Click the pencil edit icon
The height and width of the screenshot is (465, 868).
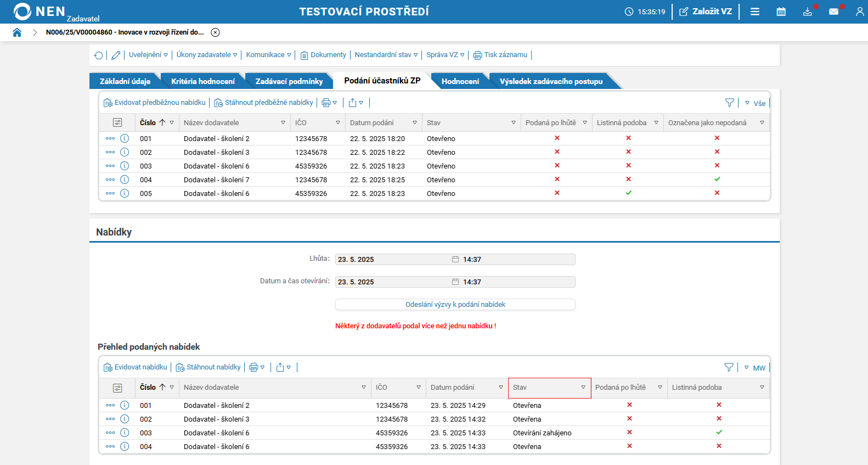[116, 55]
